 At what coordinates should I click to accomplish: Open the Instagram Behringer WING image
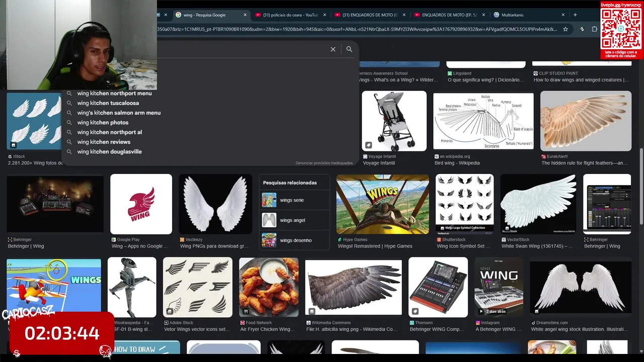(499, 287)
